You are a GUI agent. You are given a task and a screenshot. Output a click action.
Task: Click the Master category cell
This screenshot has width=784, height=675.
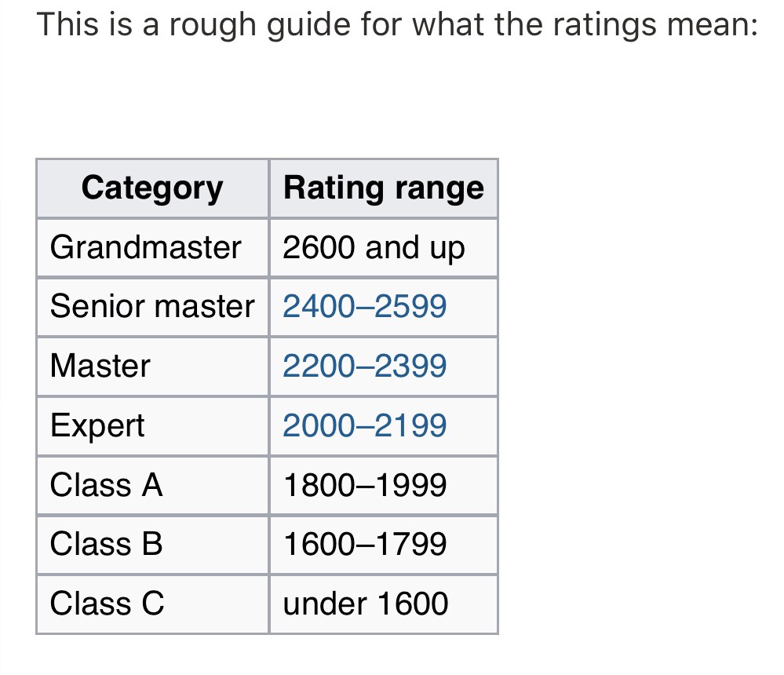click(x=100, y=367)
